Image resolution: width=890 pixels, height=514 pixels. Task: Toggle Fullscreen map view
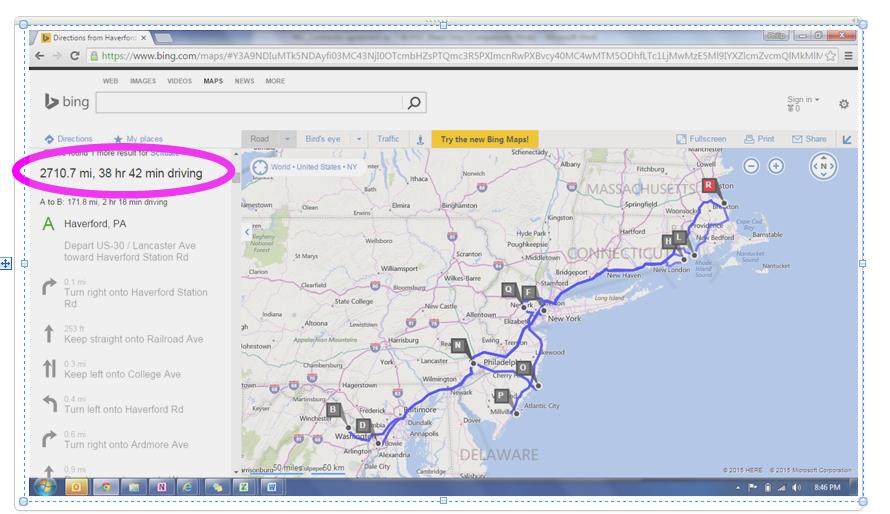tap(701, 140)
